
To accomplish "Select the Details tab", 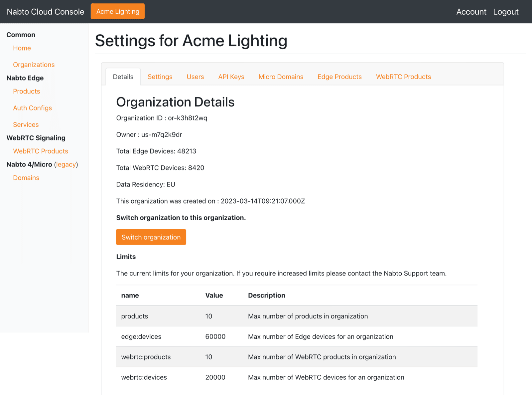I will pyautogui.click(x=123, y=77).
